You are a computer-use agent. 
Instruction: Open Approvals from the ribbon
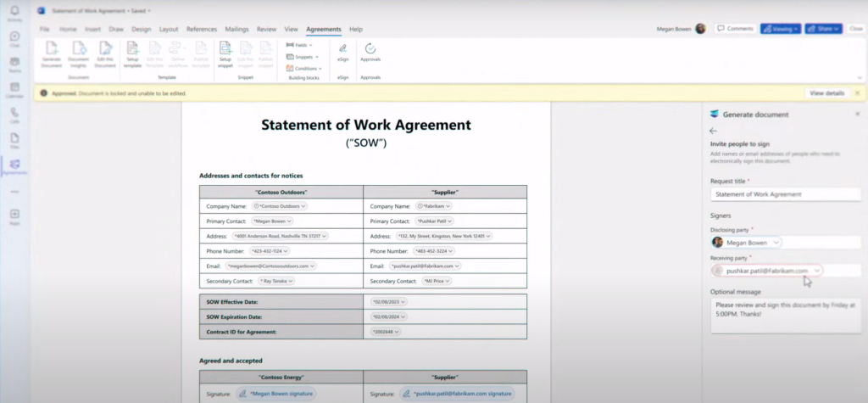(x=370, y=53)
